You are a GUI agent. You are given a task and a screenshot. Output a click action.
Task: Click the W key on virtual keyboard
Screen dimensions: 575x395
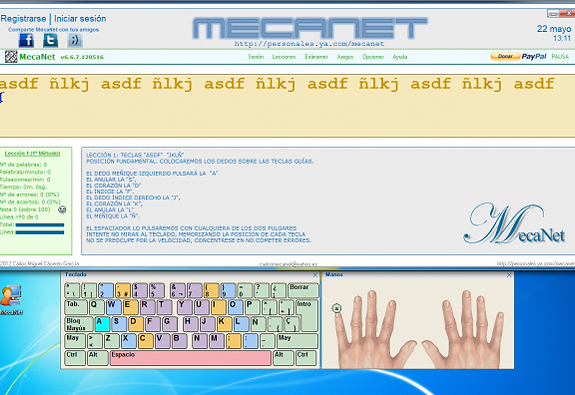pyautogui.click(x=114, y=307)
